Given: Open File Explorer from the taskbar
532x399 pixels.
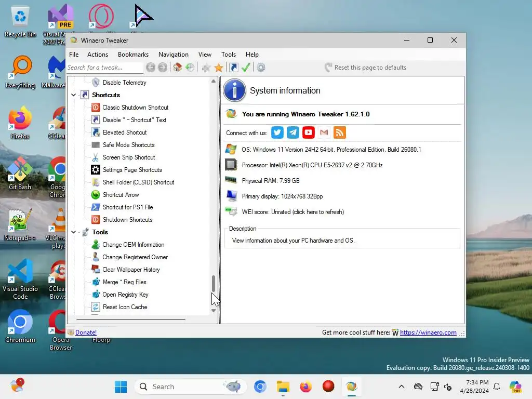Looking at the screenshot, I should coord(283,387).
